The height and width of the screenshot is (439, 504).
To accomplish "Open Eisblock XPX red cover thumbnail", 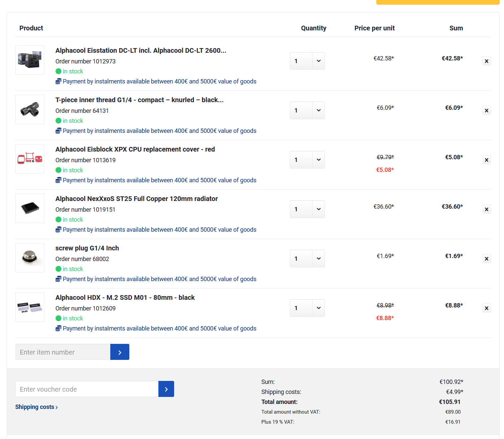I will [30, 159].
